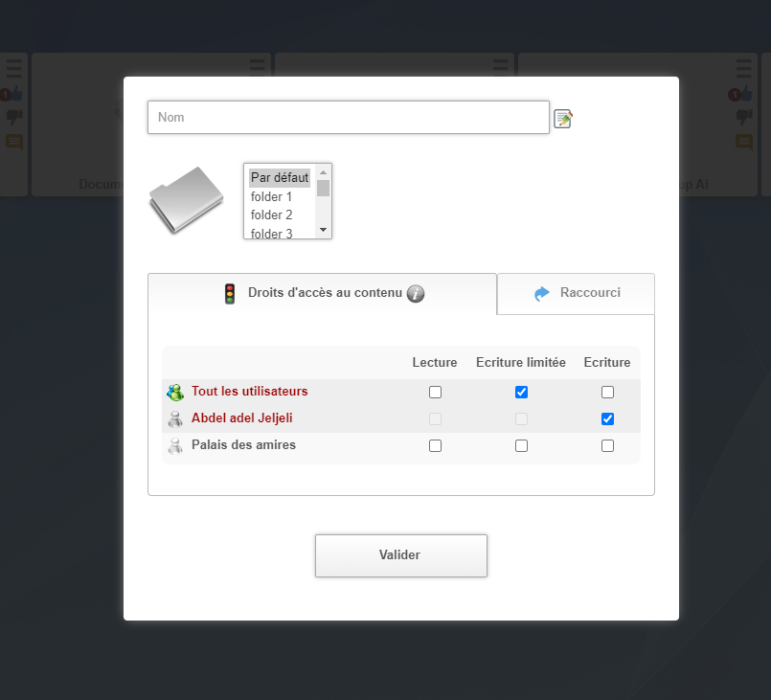Click the user icon beside Palais des amires
The image size is (771, 700).
[174, 446]
